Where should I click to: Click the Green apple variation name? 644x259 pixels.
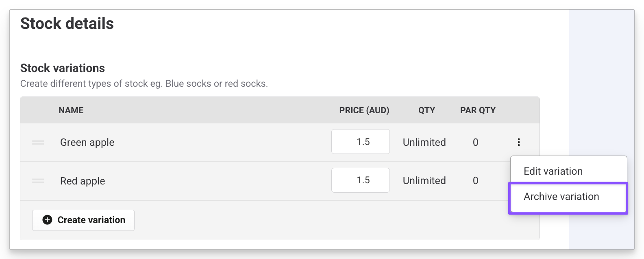pyautogui.click(x=87, y=143)
